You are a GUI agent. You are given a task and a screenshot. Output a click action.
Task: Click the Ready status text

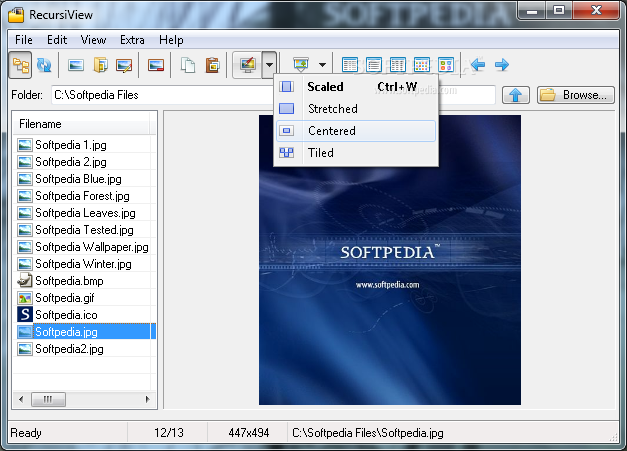click(x=26, y=433)
